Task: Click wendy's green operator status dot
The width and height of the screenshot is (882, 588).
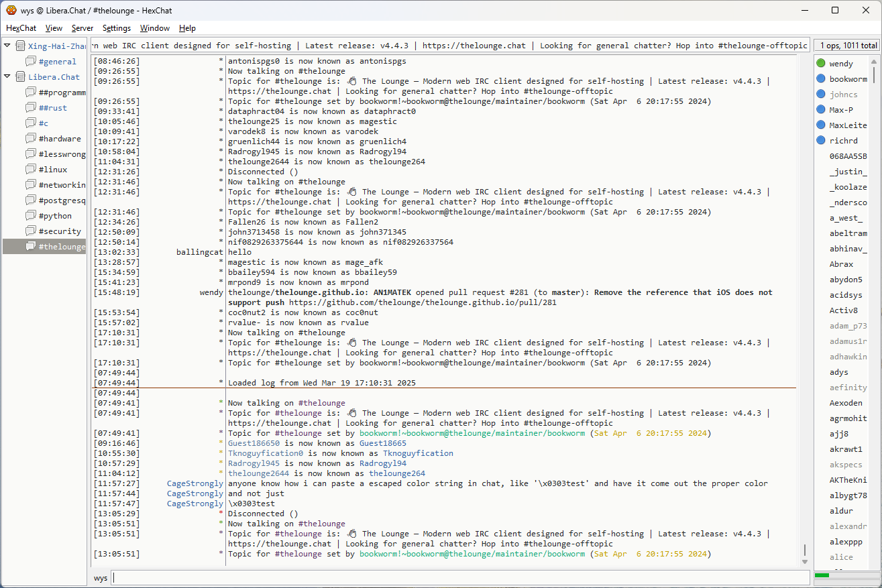Action: (821, 64)
